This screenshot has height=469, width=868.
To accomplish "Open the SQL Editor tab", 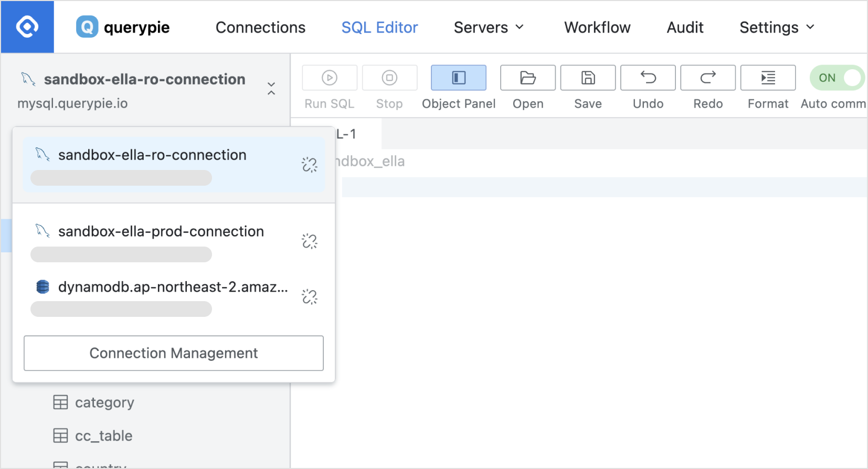I will coord(380,27).
